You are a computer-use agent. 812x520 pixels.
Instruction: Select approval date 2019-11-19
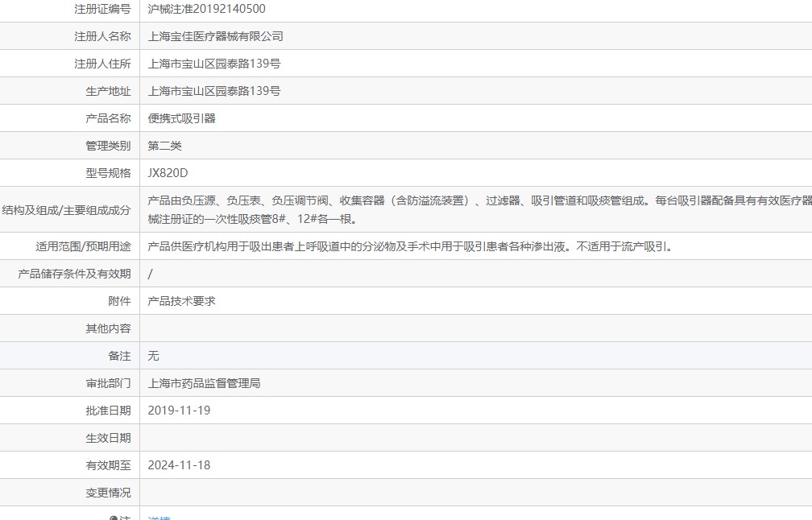(179, 411)
